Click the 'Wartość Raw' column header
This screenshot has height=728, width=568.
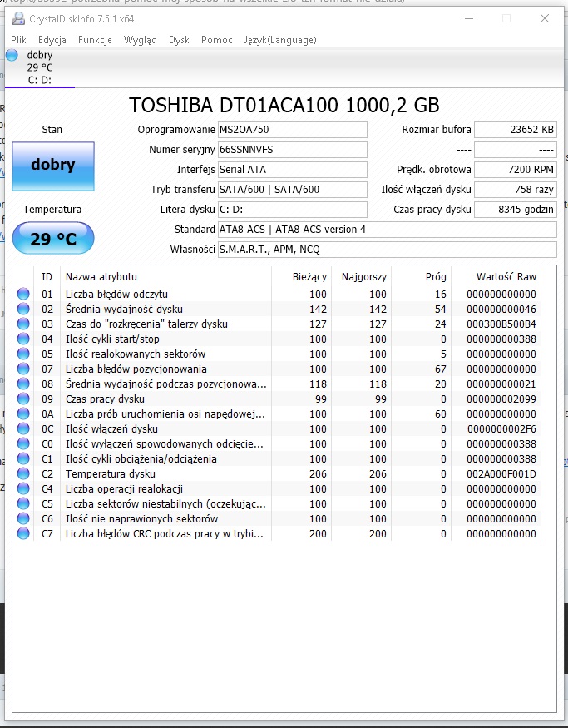pyautogui.click(x=496, y=277)
